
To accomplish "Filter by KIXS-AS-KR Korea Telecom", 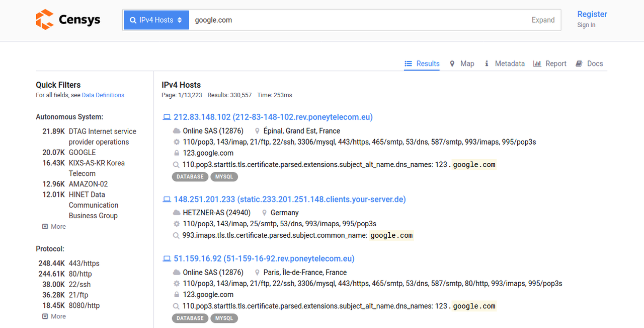I will click(97, 168).
